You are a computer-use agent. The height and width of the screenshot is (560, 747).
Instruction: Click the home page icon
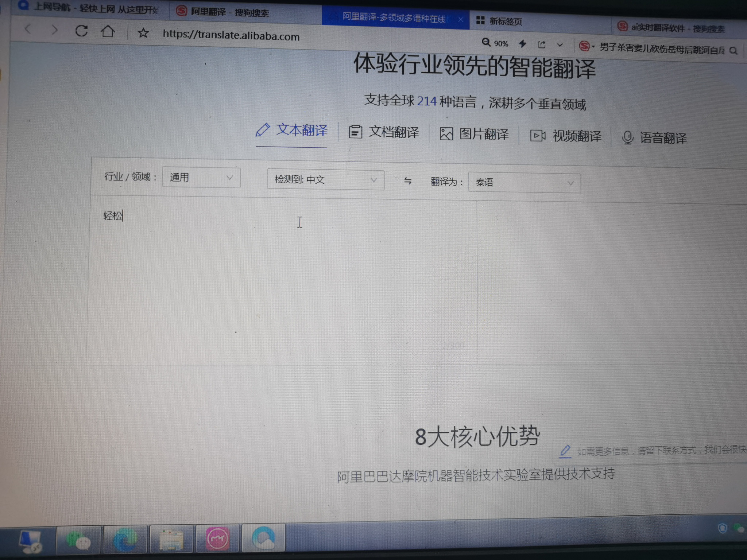[x=108, y=32]
